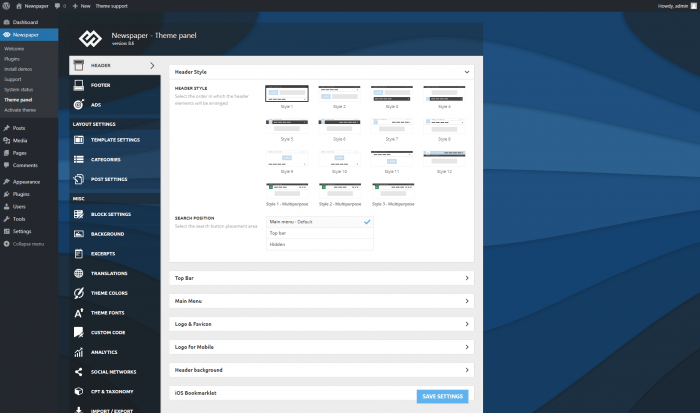Click the Save Settings button
The image size is (700, 413).
tap(442, 396)
